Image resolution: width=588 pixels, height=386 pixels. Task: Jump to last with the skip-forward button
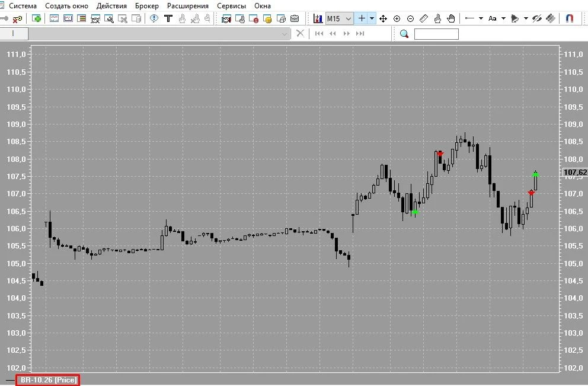coord(360,34)
